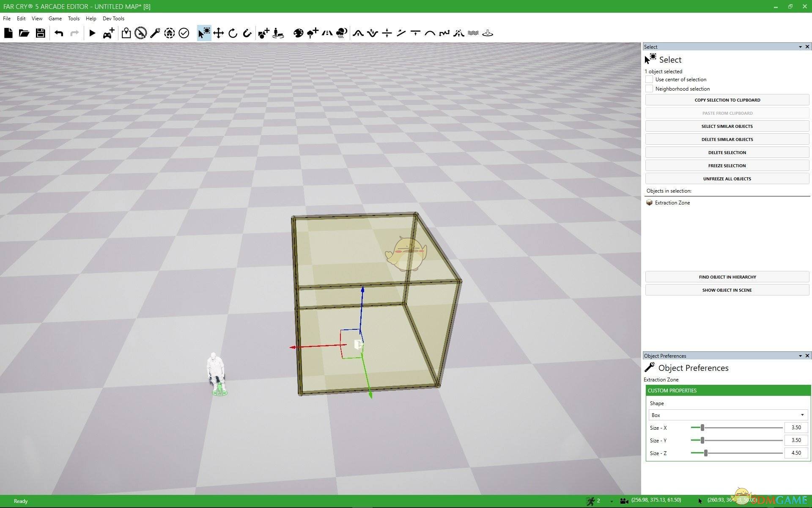Select the terrain flatten tool
The image size is (812, 508).
416,33
